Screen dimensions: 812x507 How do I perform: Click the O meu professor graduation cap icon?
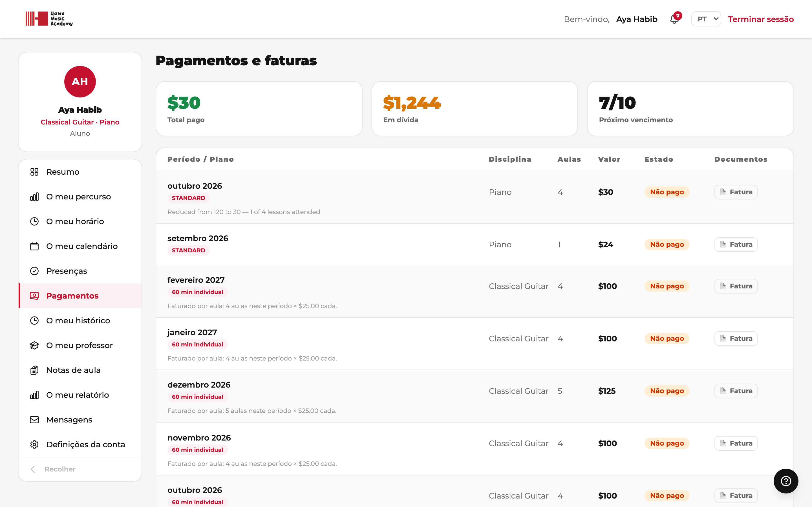[x=34, y=345]
